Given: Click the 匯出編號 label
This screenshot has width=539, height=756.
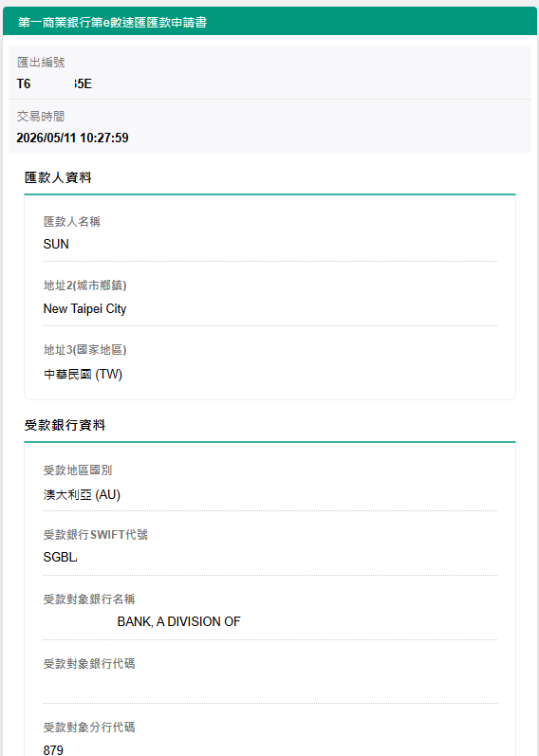Looking at the screenshot, I should pos(41,63).
